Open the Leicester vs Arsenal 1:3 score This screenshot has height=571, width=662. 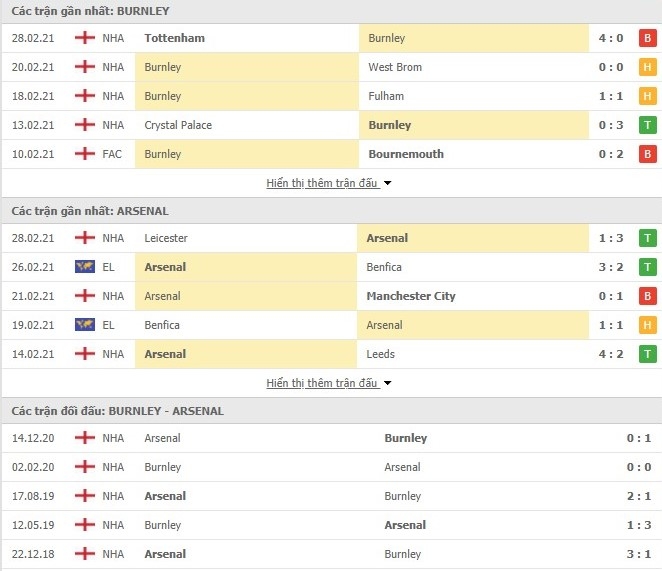[611, 238]
